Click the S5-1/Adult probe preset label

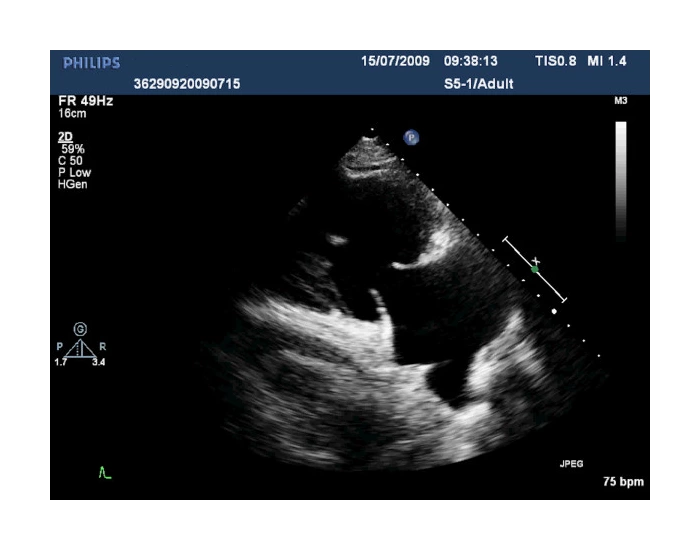click(x=479, y=84)
